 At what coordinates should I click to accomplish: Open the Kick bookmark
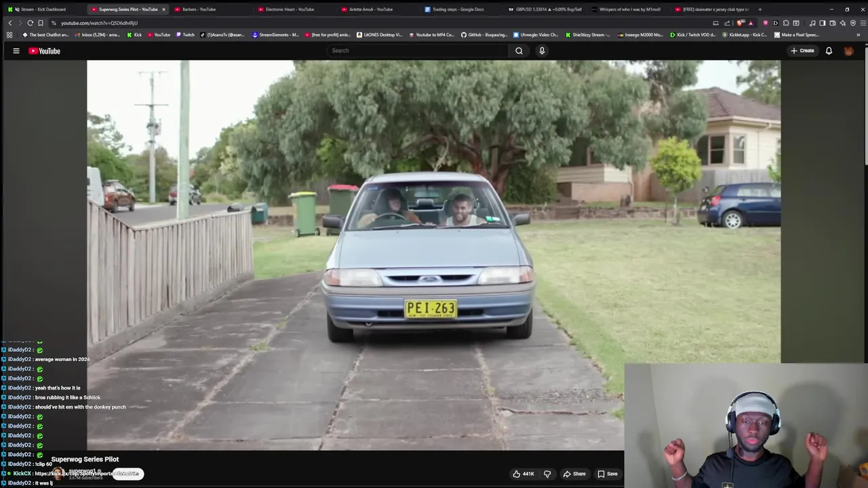click(134, 35)
